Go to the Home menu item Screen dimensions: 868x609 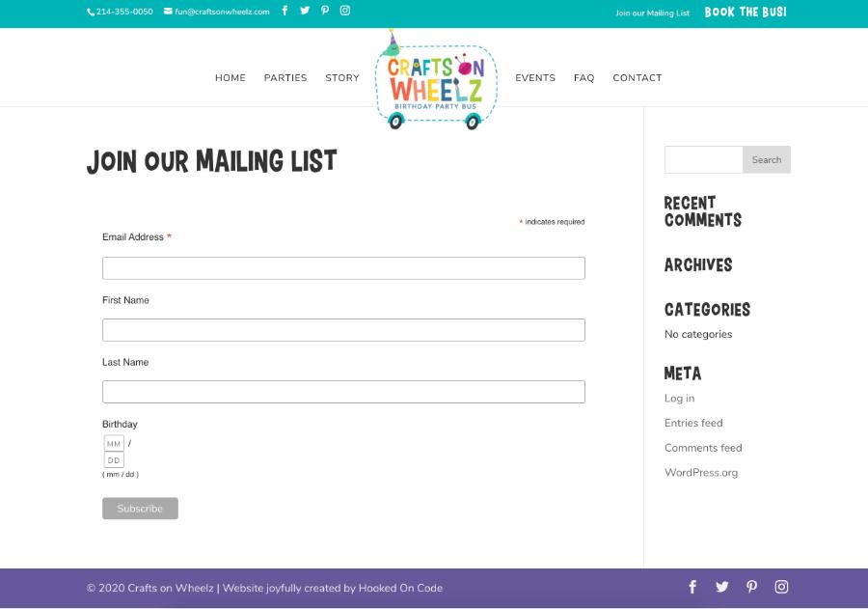tap(231, 78)
